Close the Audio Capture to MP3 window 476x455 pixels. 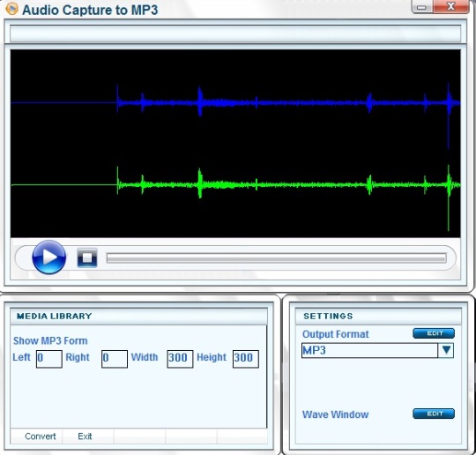450,7
